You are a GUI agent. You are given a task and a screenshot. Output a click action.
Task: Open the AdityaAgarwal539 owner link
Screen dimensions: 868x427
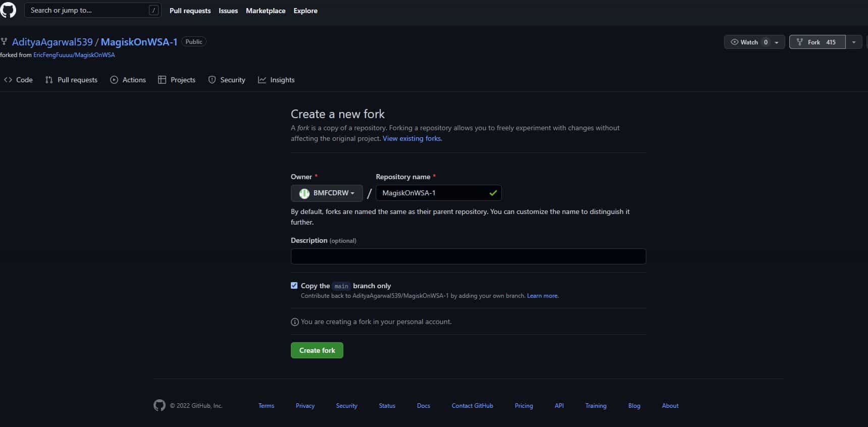[53, 42]
